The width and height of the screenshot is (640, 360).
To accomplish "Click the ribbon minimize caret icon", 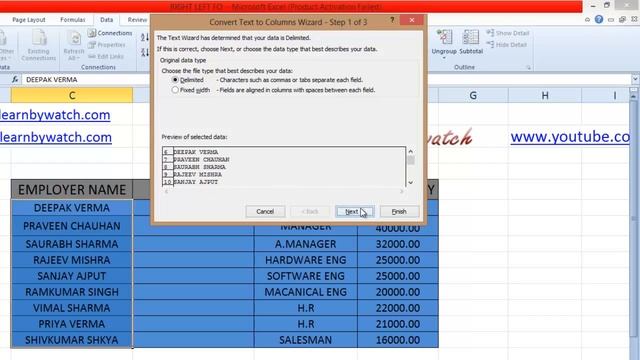I will click(587, 20).
